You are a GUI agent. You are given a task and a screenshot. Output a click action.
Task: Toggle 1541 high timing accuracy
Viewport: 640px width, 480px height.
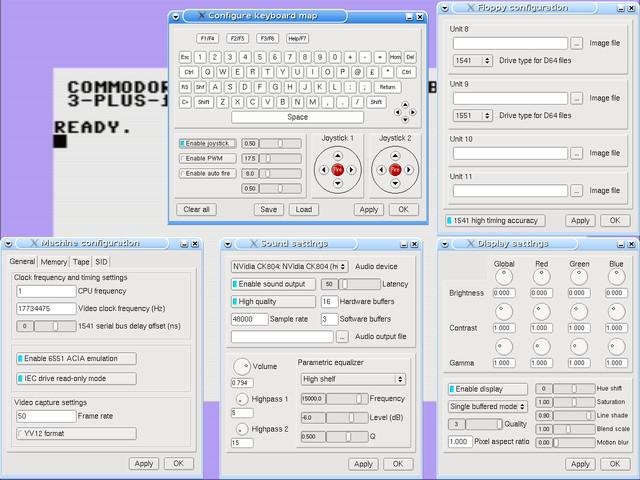(x=495, y=220)
